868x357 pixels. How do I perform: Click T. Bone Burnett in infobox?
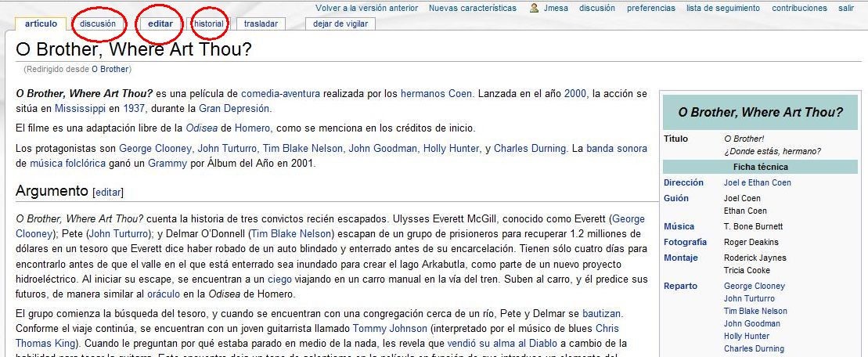click(x=754, y=226)
